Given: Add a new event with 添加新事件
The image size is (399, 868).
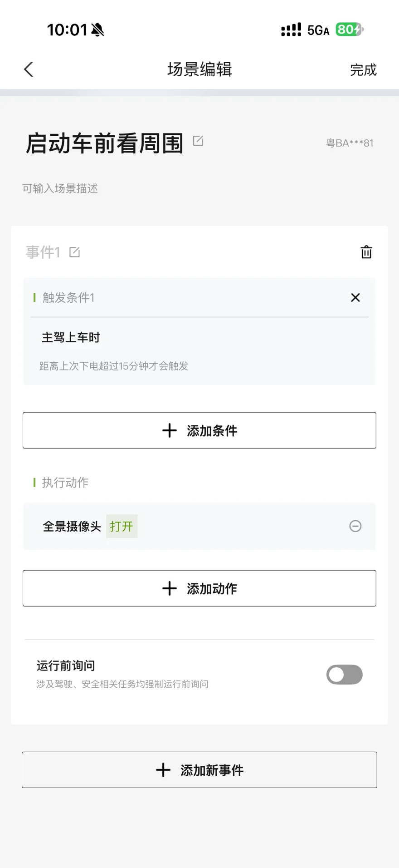Looking at the screenshot, I should [x=199, y=770].
